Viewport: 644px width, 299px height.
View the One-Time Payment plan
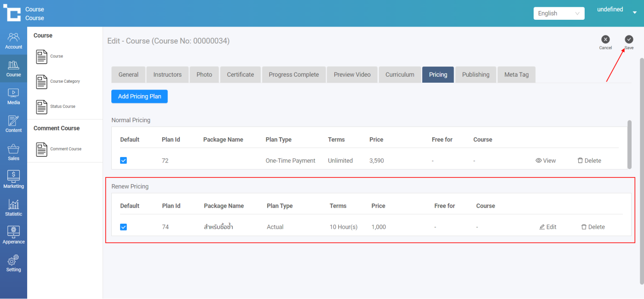(x=546, y=161)
